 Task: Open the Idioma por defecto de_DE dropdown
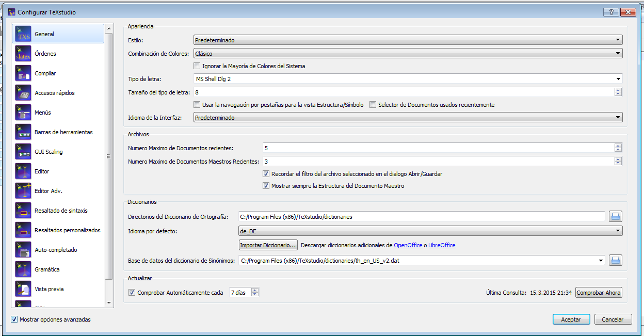pyautogui.click(x=430, y=231)
